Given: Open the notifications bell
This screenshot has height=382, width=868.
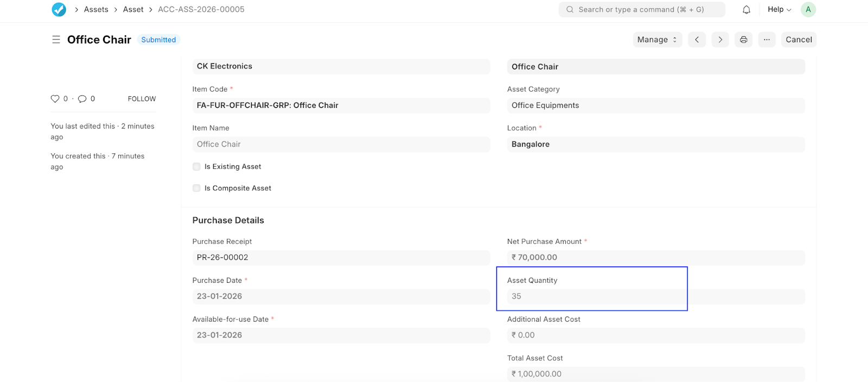Looking at the screenshot, I should coord(746,9).
